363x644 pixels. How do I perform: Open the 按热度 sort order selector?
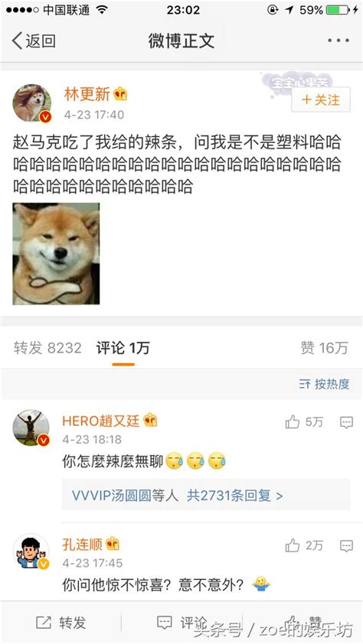tap(325, 384)
